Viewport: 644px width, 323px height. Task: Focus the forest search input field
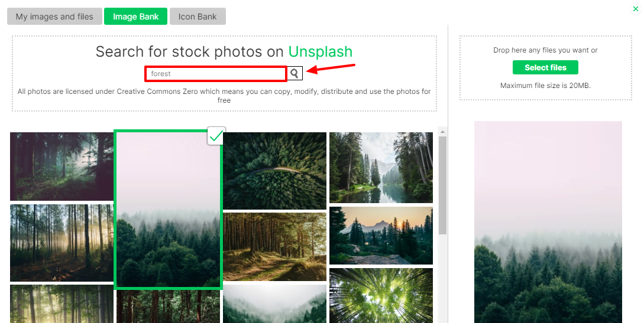216,74
